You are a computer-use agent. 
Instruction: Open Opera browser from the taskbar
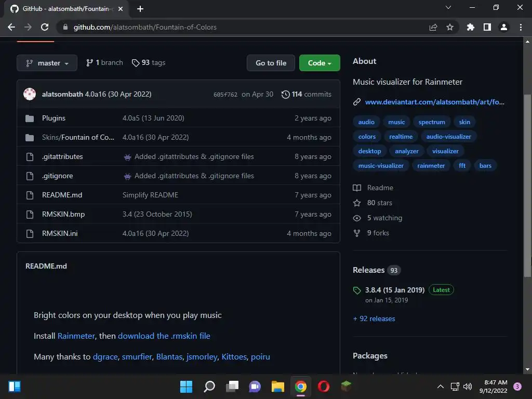tap(323, 387)
